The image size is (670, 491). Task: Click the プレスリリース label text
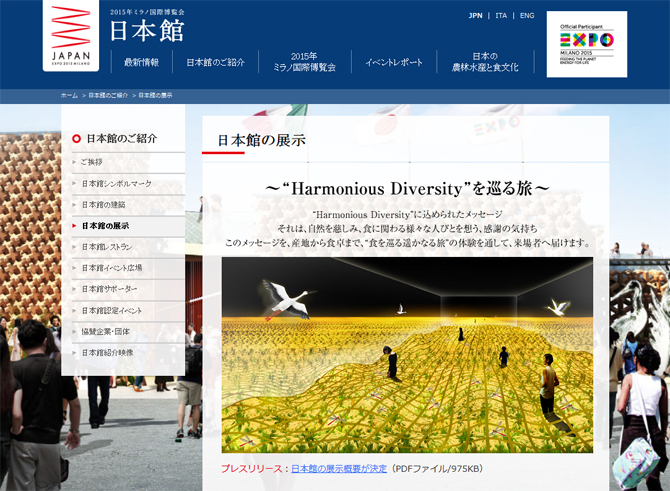tap(252, 469)
